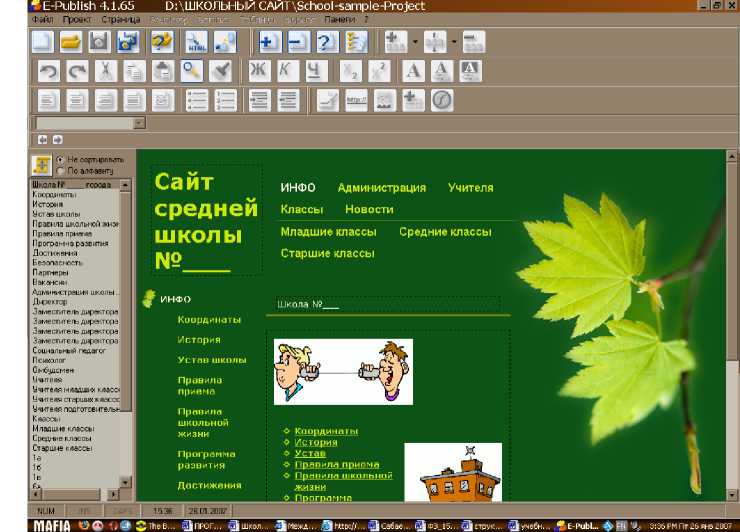
Task: Select the 'Не сортировать' radio button
Action: click(61, 159)
